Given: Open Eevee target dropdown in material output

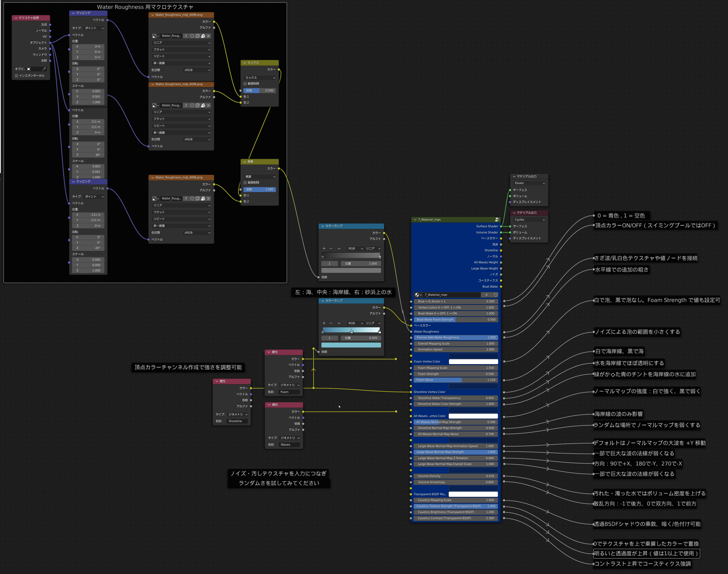Looking at the screenshot, I should [x=529, y=183].
